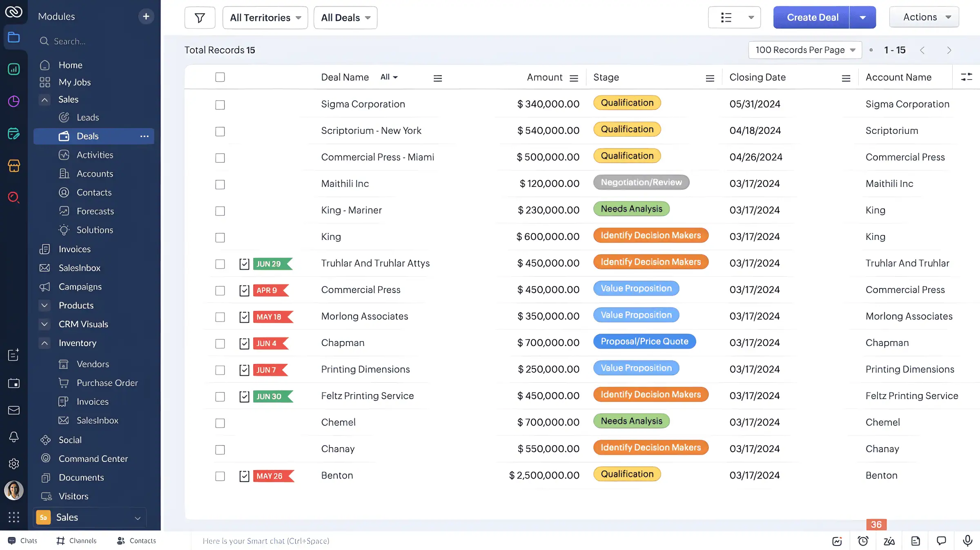
Task: Expand the Products section in the sidebar
Action: (x=45, y=305)
